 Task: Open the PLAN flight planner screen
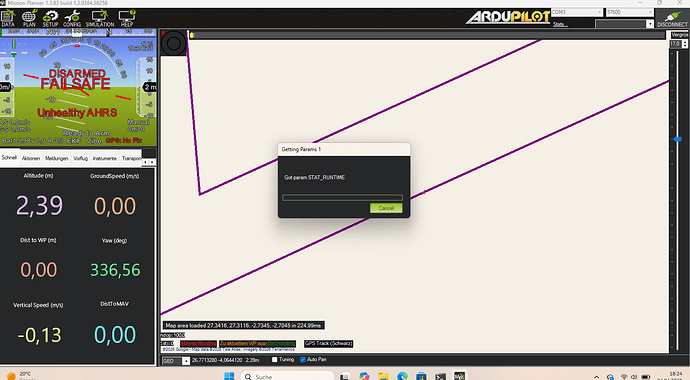pyautogui.click(x=29, y=18)
